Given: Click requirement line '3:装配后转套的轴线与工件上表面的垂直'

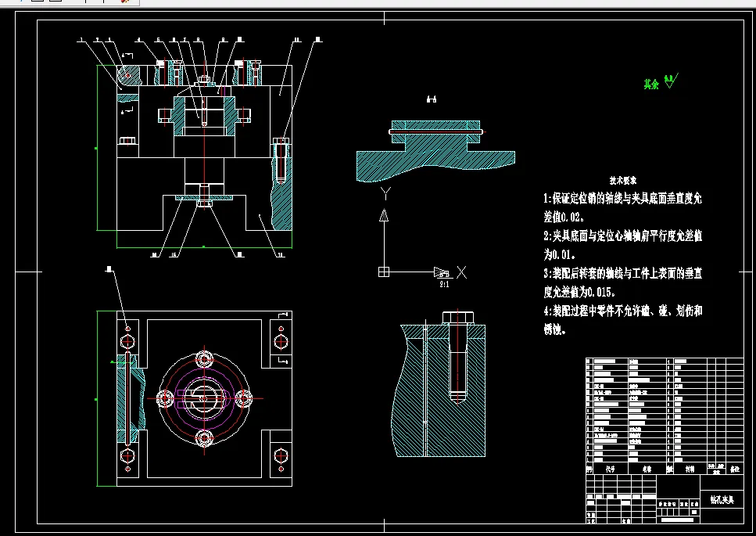Looking at the screenshot, I should pyautogui.click(x=622, y=274).
